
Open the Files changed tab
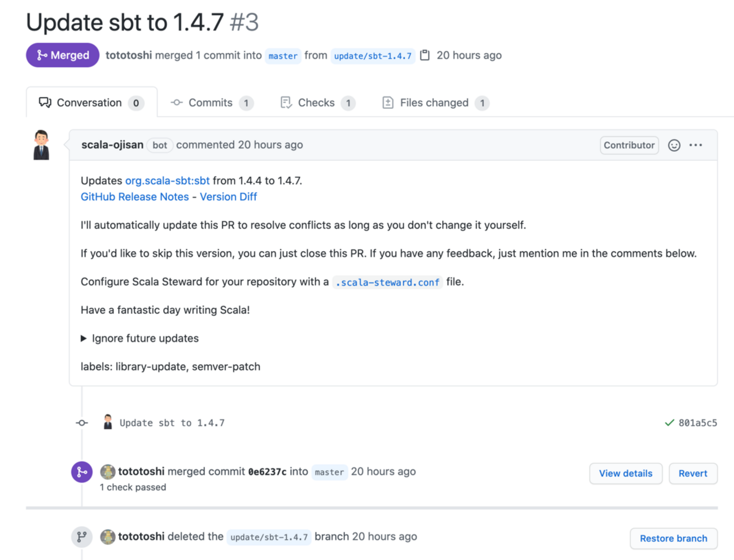[434, 103]
